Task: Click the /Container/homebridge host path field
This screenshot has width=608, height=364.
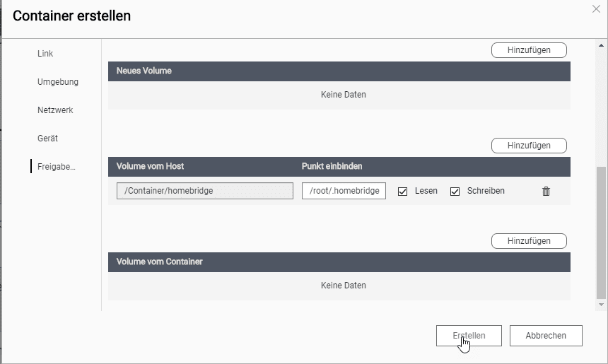Action: click(x=205, y=191)
